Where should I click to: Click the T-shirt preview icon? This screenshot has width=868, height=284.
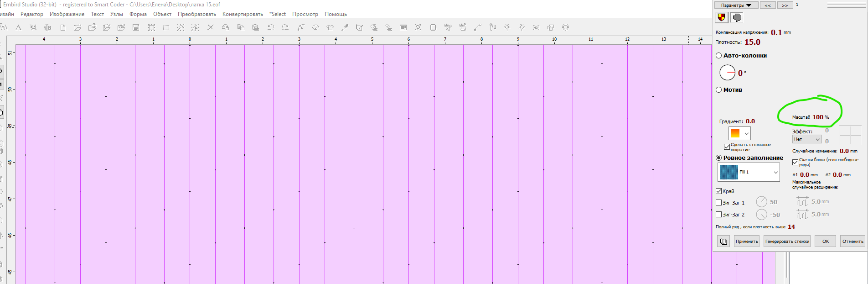[x=330, y=27]
